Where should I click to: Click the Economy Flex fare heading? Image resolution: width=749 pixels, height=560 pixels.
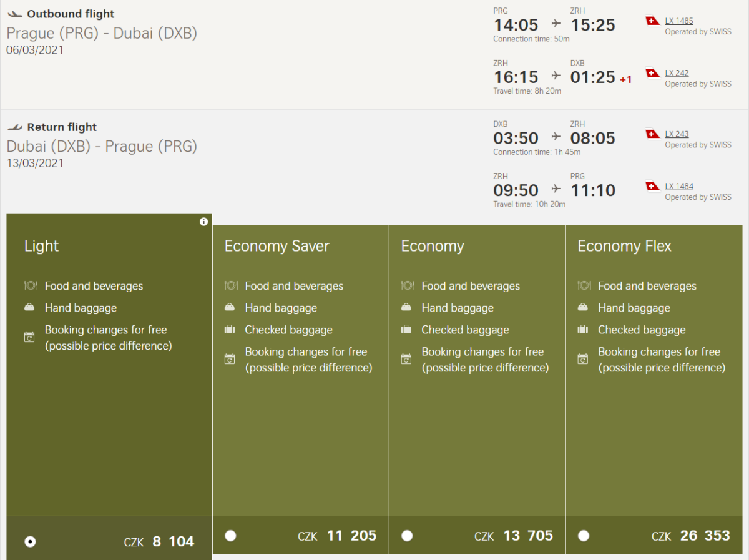point(624,246)
